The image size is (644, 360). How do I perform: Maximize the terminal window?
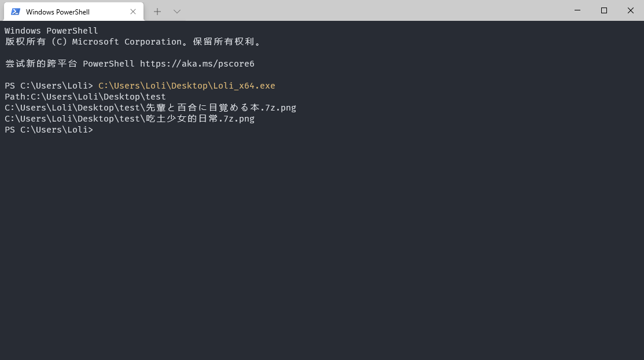(x=603, y=10)
